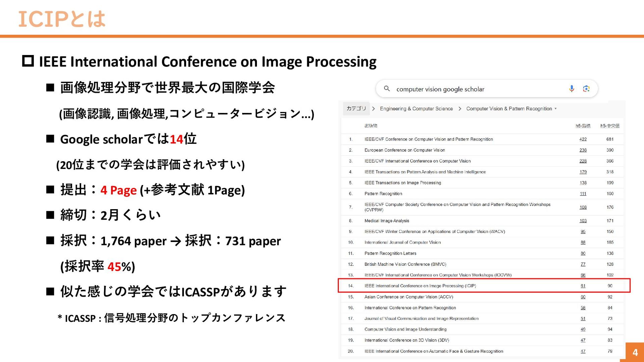Click the Google Lens camera icon

[x=586, y=88]
